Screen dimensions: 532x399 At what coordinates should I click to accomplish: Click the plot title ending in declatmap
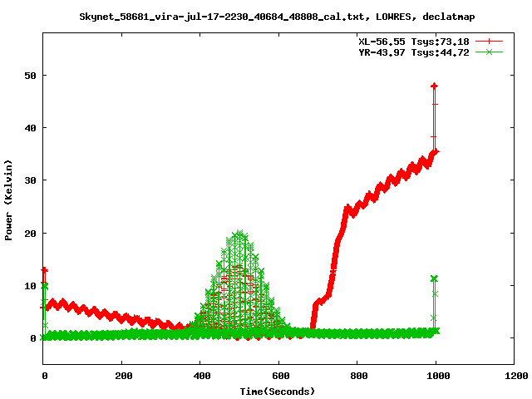tap(277, 17)
